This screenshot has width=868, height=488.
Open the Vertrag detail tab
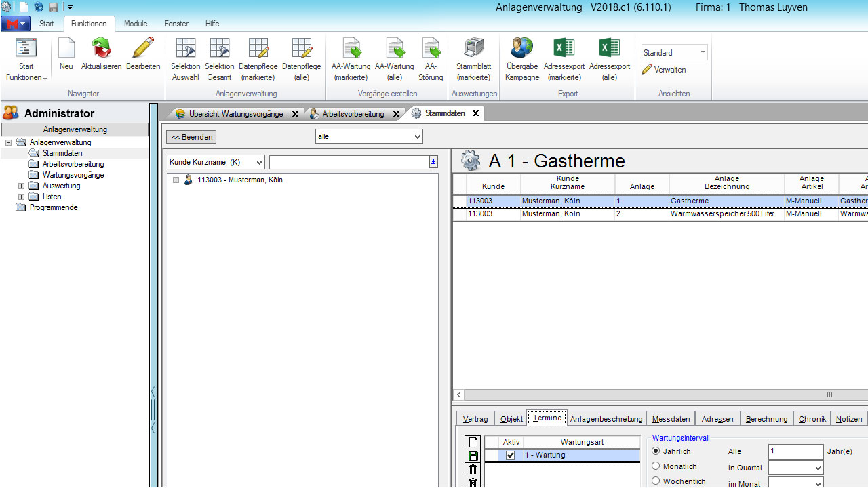pyautogui.click(x=475, y=419)
